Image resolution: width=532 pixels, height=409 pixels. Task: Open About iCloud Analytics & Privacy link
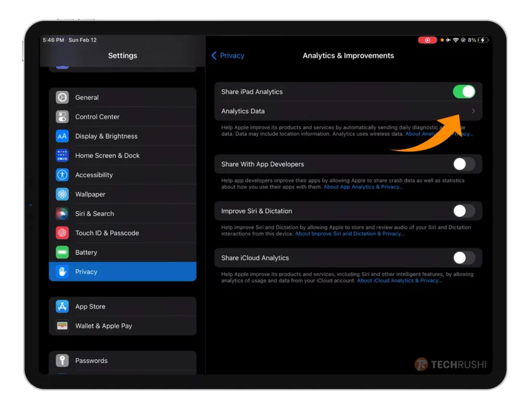tap(400, 280)
